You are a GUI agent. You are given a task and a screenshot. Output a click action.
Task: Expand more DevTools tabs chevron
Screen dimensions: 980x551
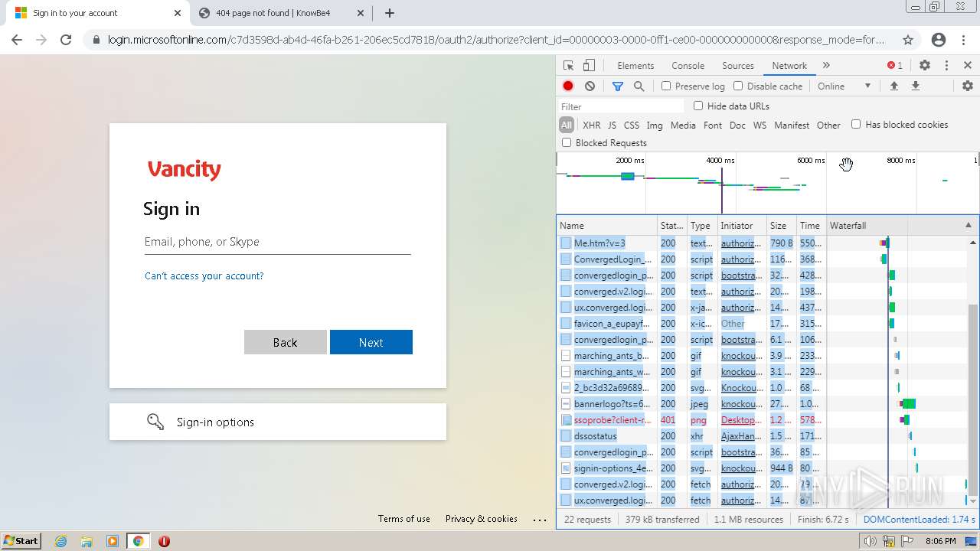(x=826, y=66)
